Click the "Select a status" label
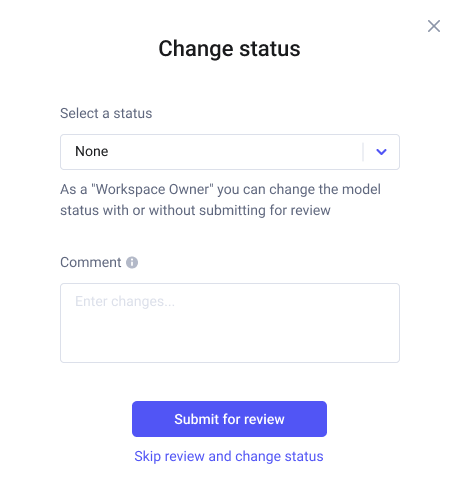 [106, 113]
